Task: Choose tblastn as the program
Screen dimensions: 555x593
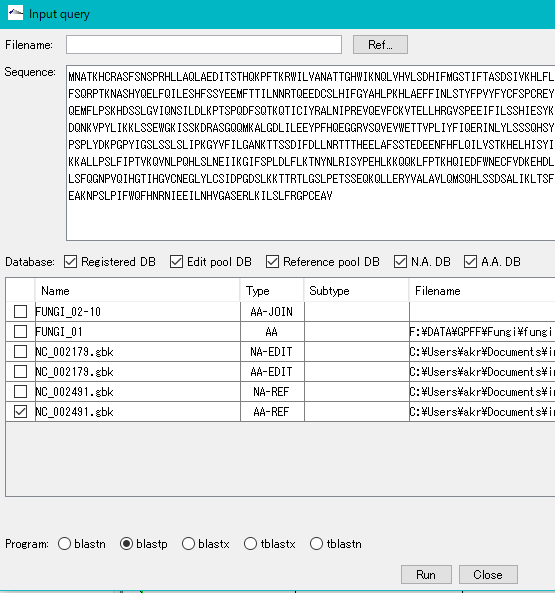Action: click(316, 544)
